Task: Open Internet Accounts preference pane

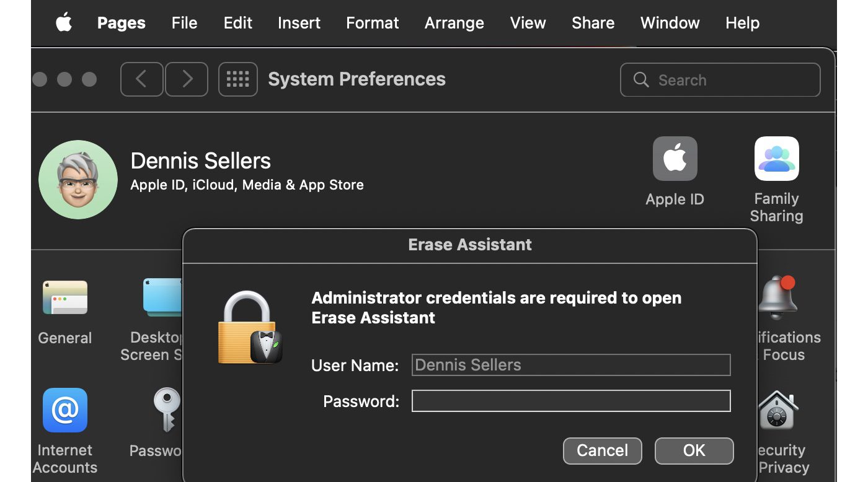Action: (65, 410)
